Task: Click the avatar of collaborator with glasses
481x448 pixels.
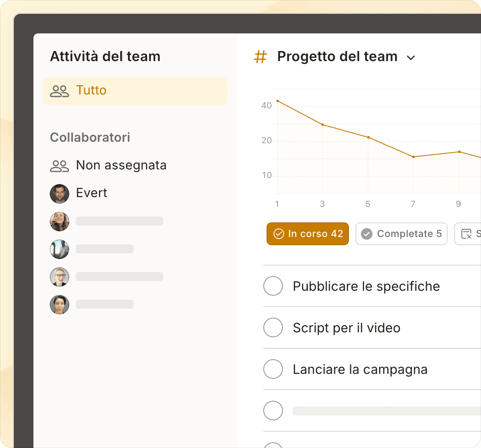Action: click(60, 277)
